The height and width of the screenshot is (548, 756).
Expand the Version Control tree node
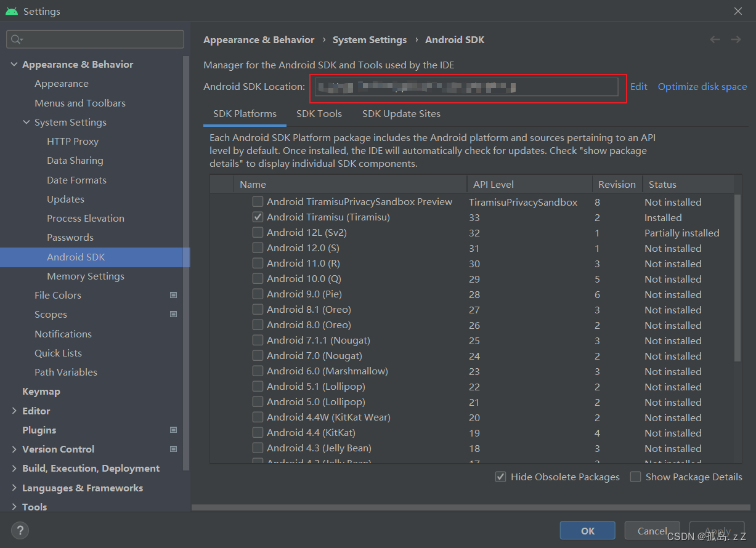[14, 449]
